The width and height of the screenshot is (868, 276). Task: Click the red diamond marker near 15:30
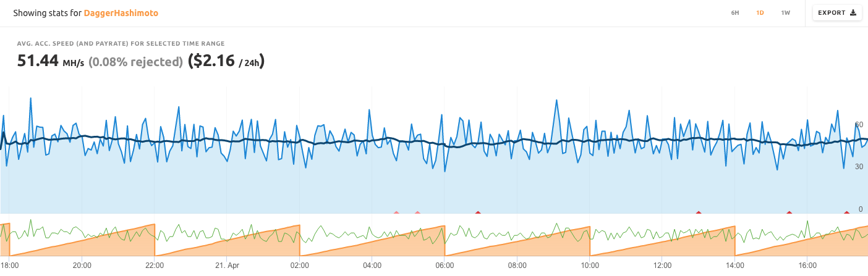(x=789, y=213)
